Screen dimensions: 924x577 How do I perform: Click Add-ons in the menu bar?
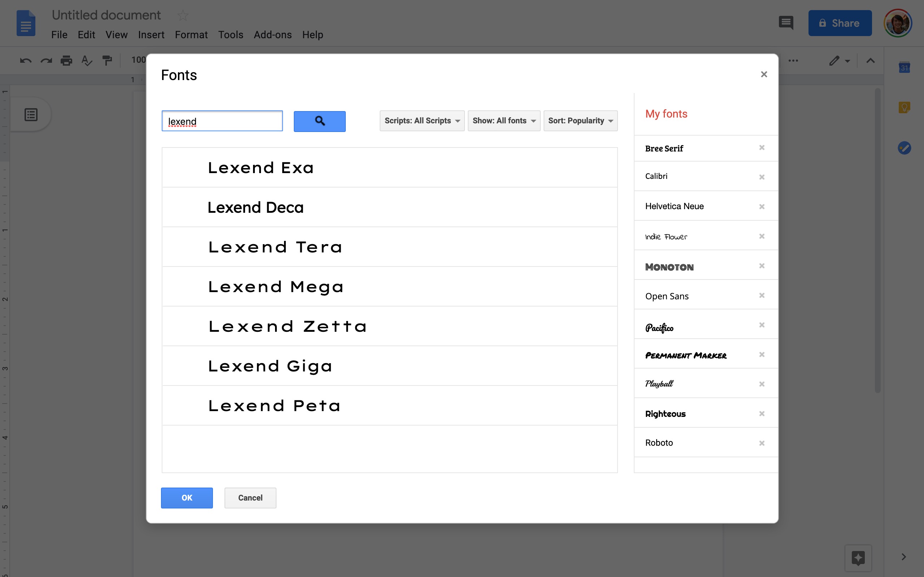[x=273, y=35]
